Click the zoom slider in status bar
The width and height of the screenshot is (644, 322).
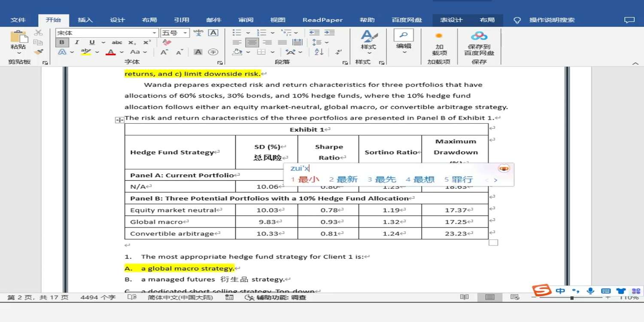tap(572, 298)
